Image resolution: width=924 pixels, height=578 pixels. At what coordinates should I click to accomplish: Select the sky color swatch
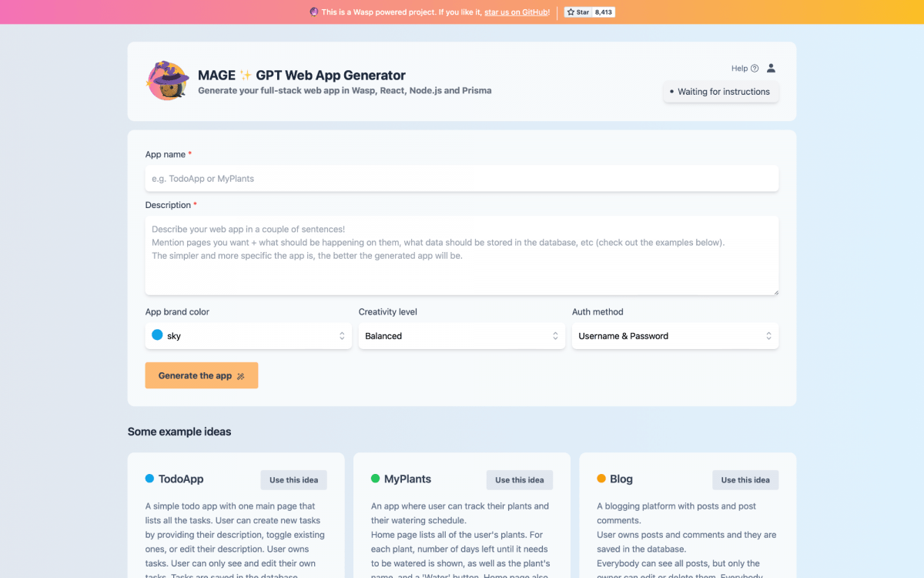pos(159,335)
